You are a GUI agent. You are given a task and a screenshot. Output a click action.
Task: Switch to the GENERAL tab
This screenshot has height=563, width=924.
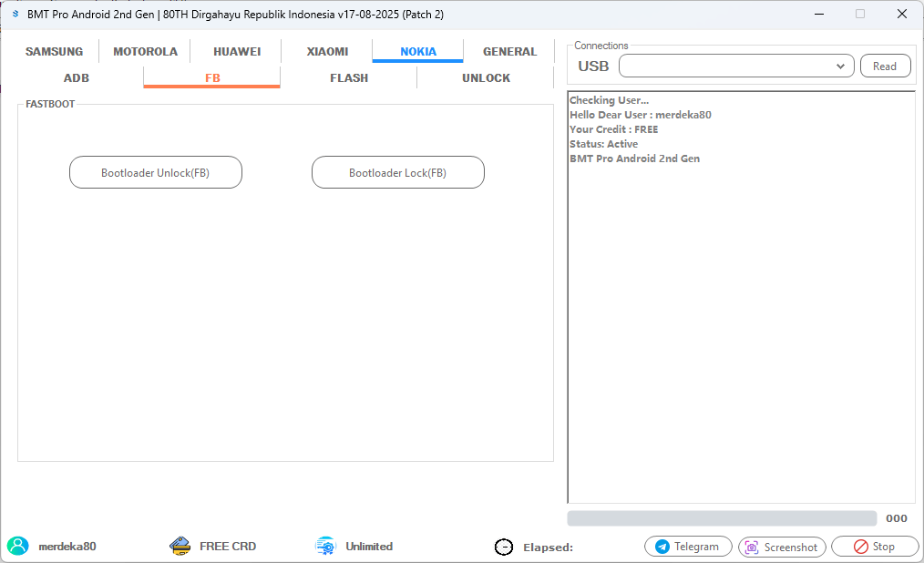click(x=508, y=51)
